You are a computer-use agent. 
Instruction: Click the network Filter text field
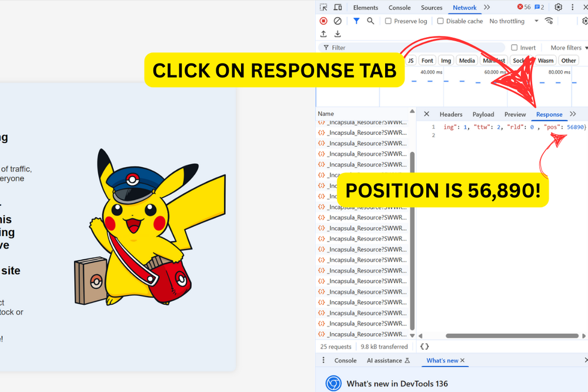point(412,48)
